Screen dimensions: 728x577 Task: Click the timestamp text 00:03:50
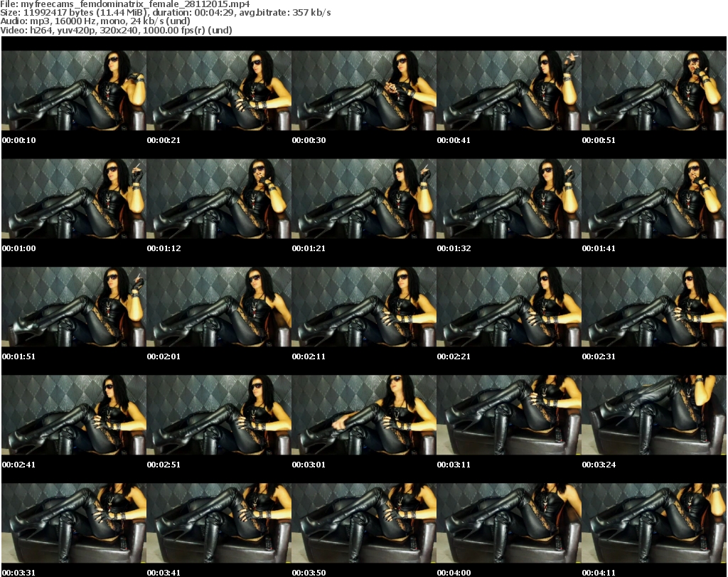tap(309, 572)
